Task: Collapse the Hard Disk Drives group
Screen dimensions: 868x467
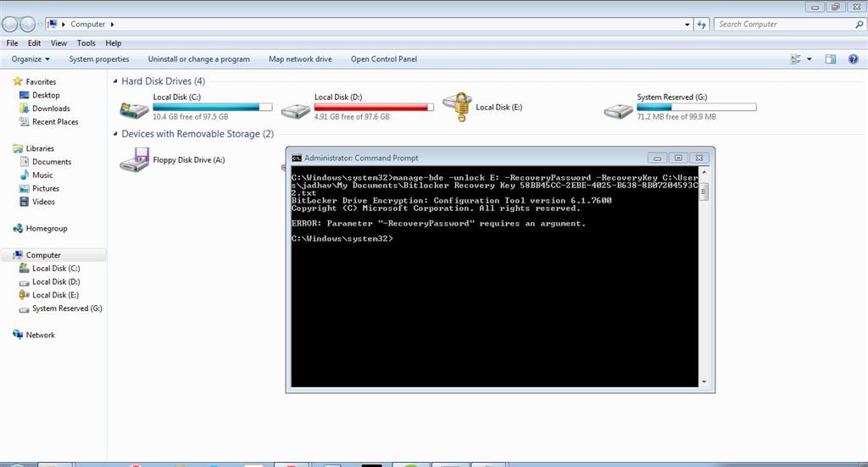Action: (x=115, y=81)
